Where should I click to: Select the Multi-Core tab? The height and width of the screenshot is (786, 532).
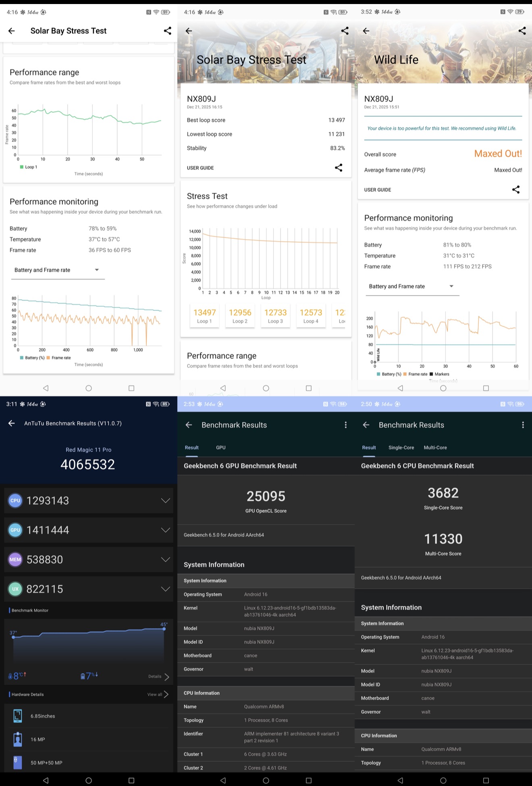(x=435, y=448)
